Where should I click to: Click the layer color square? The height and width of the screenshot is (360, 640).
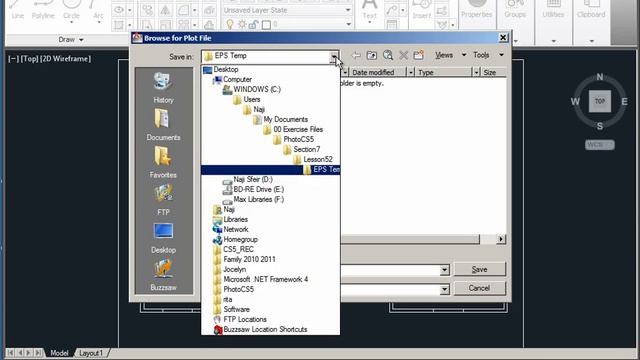[x=266, y=25]
